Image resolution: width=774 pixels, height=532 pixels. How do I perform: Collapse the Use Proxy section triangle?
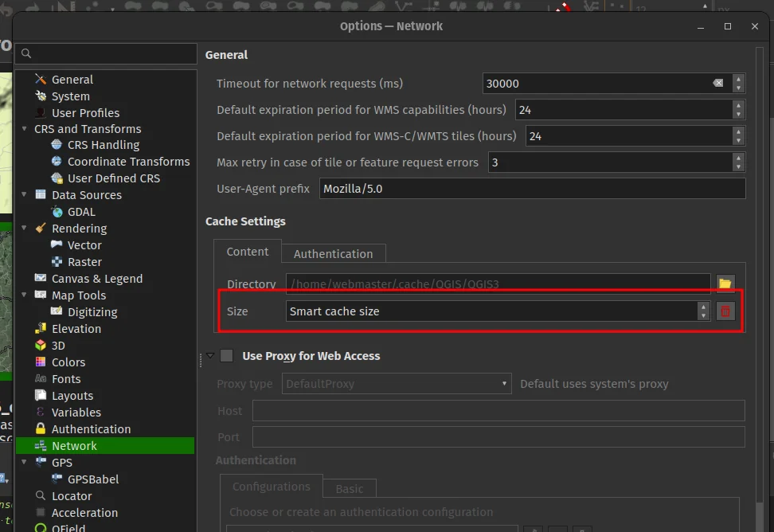[x=210, y=356]
